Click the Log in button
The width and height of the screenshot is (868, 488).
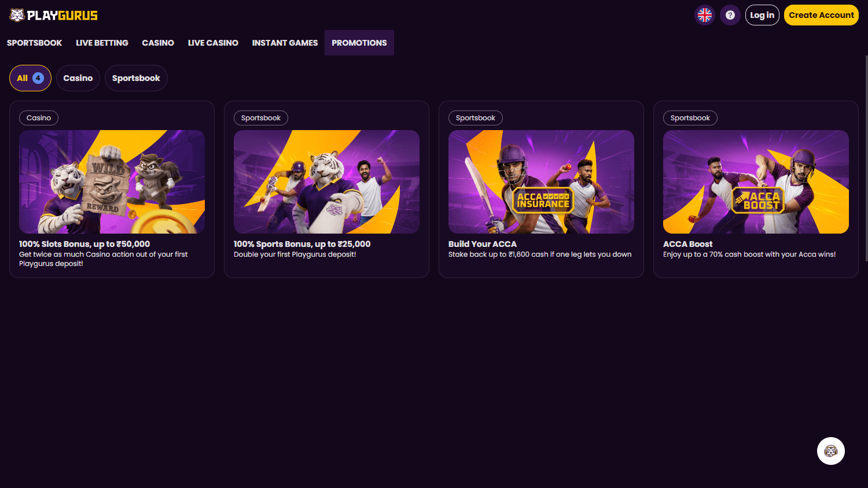tap(762, 15)
